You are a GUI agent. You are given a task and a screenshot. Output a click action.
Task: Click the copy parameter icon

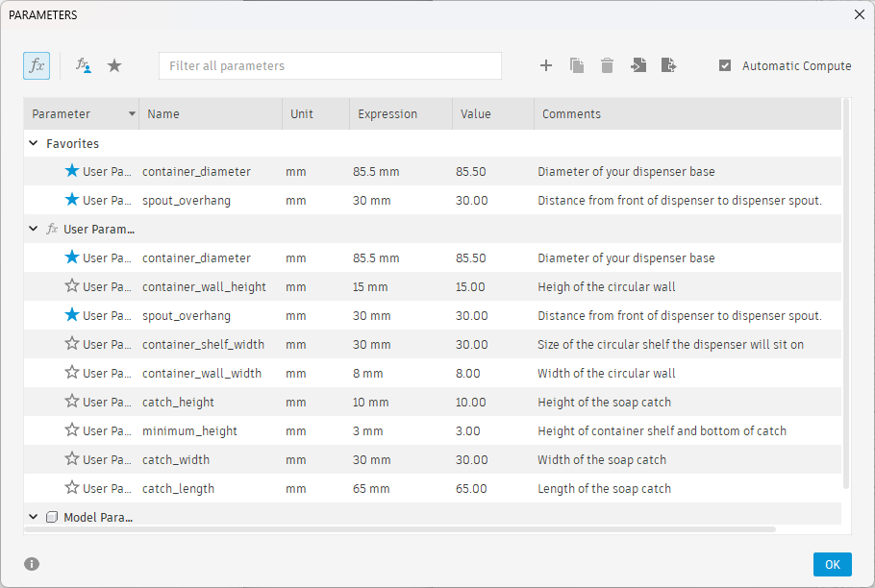[577, 65]
